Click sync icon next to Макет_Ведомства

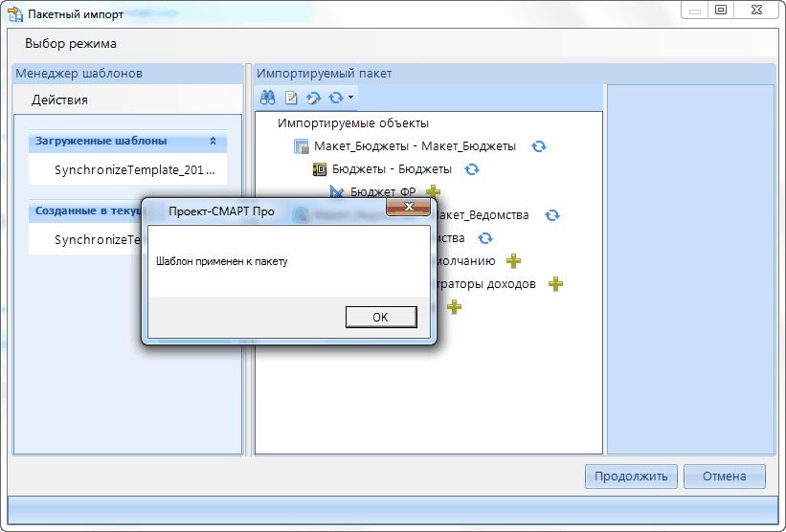pos(551,215)
